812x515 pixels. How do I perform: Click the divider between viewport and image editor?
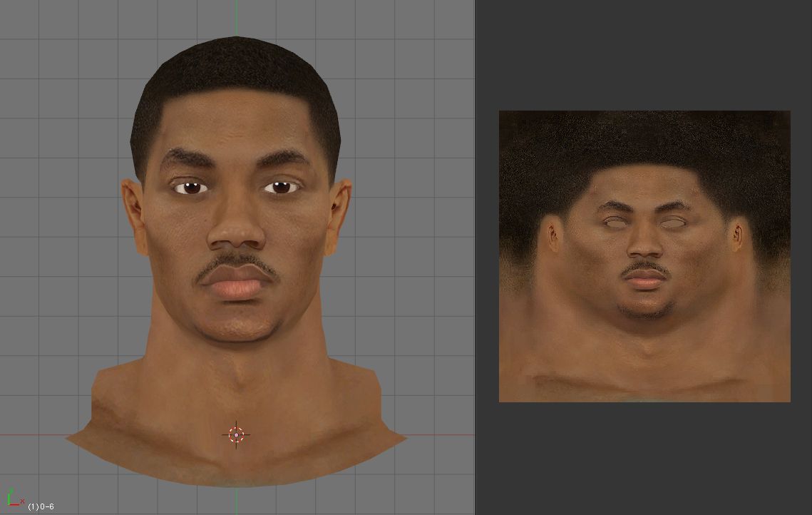pyautogui.click(x=476, y=257)
